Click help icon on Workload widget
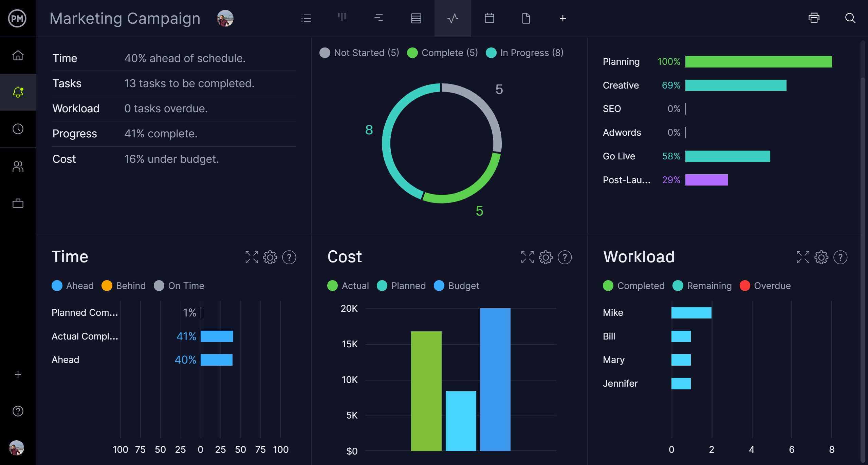The height and width of the screenshot is (465, 868). coord(842,257)
